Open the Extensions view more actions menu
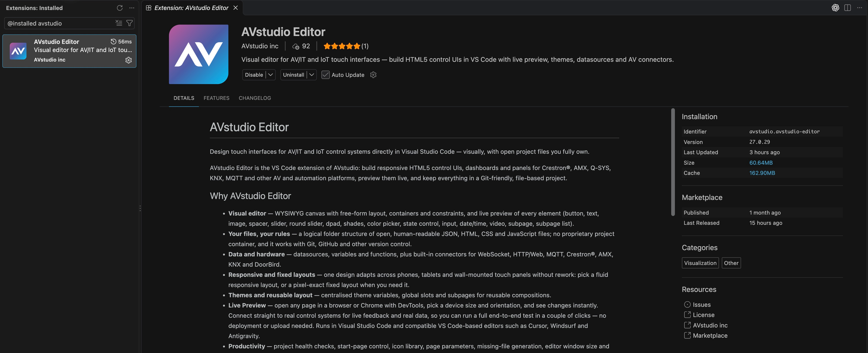The width and height of the screenshot is (868, 353). click(132, 8)
